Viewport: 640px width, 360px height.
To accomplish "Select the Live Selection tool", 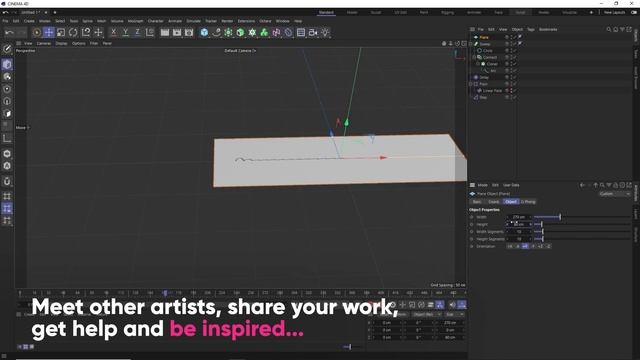I will [36, 32].
